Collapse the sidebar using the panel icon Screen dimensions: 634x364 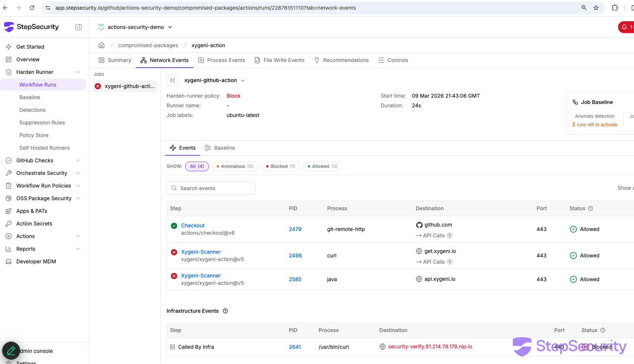[x=78, y=27]
